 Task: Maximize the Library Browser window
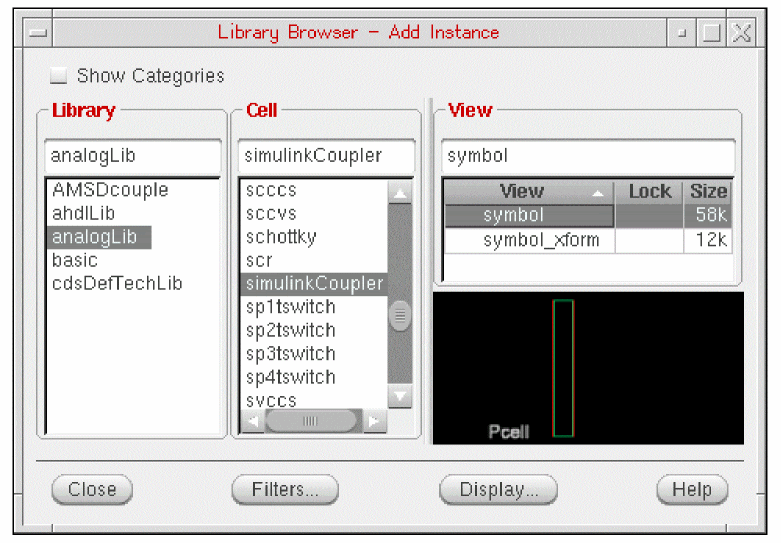click(711, 33)
